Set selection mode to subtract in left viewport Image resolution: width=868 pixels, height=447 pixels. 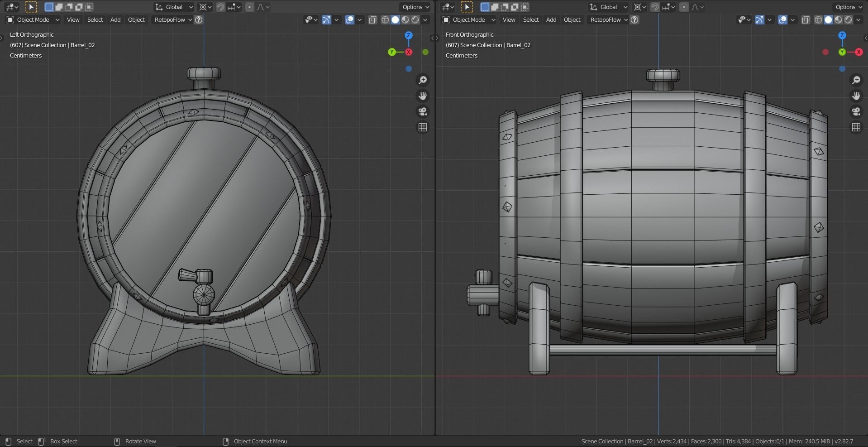tap(69, 7)
